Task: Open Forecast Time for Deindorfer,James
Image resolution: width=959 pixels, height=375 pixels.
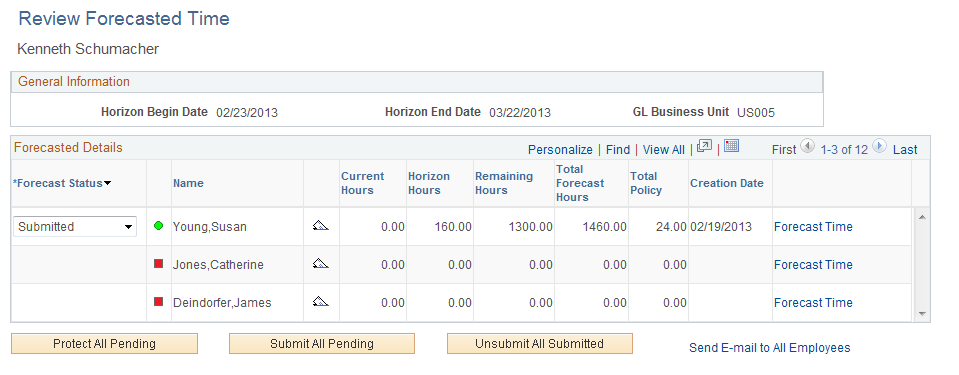Action: click(x=813, y=302)
